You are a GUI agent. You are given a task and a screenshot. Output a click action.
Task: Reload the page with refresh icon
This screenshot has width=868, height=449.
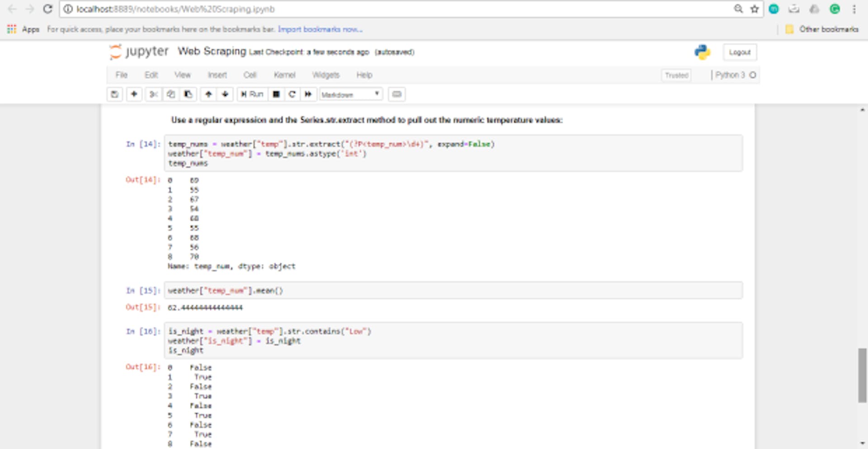(x=47, y=9)
